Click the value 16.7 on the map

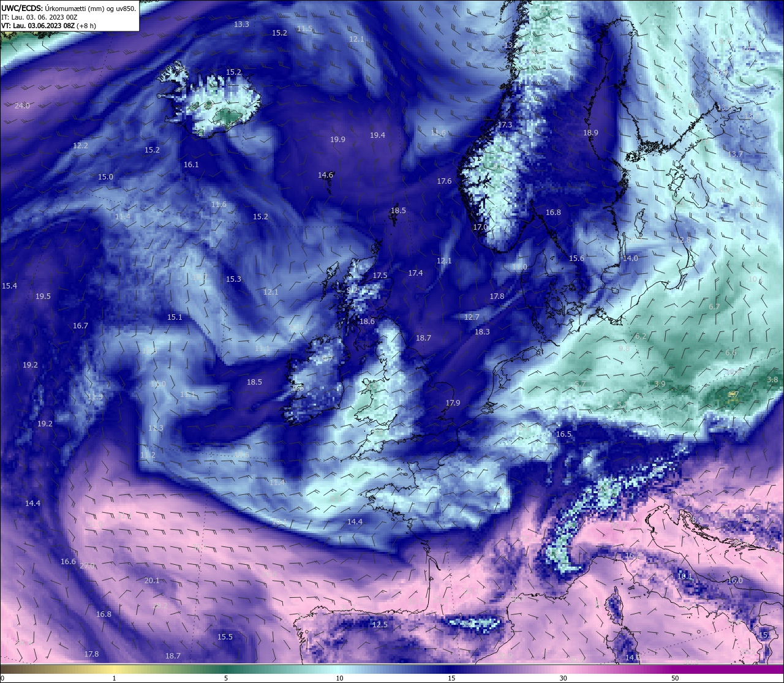[80, 326]
